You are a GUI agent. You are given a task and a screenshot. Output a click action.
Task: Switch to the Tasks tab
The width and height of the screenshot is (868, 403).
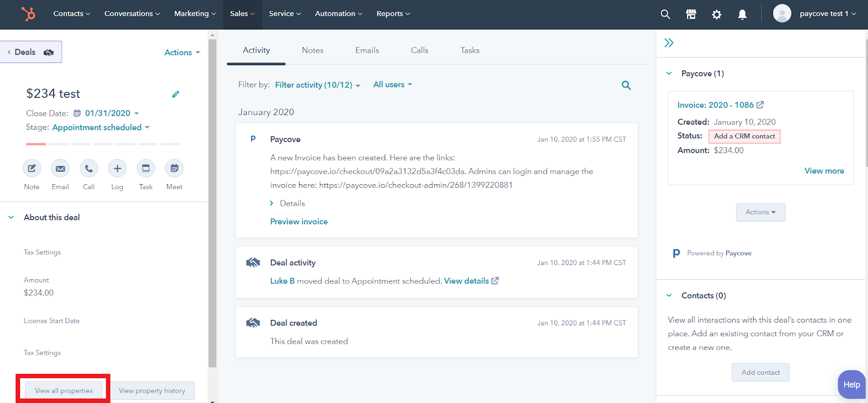point(470,51)
